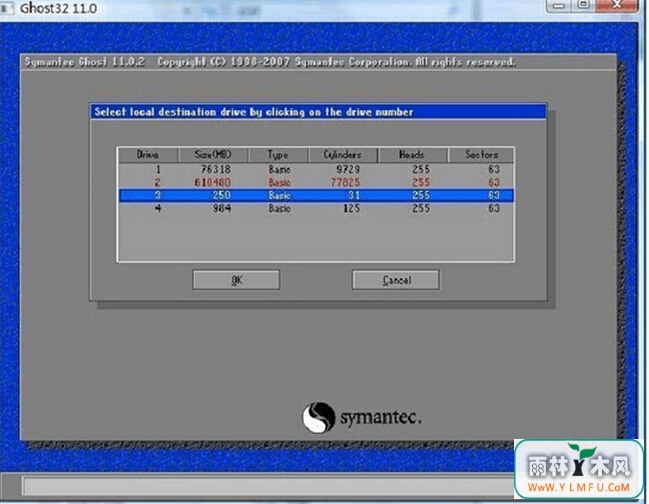Click Basic type in drive 3 row
649x504 pixels.
pyautogui.click(x=279, y=195)
